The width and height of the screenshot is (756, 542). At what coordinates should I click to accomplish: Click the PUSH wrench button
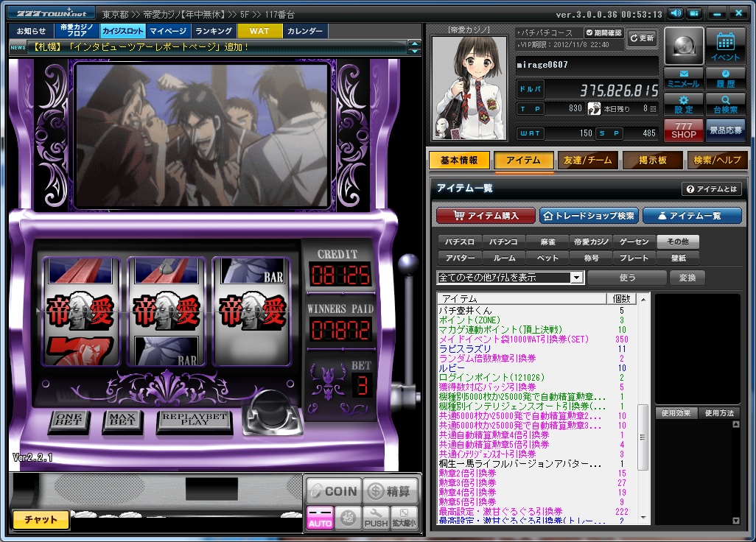click(376, 518)
